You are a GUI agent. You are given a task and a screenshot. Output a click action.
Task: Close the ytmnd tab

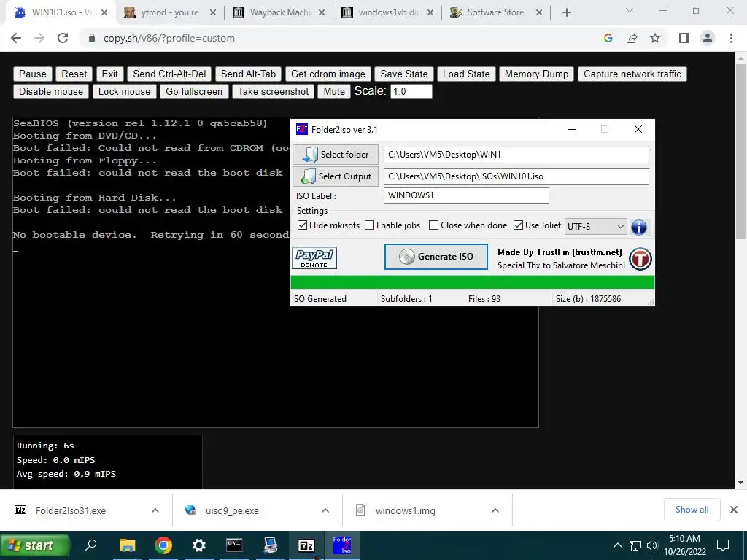pos(213,13)
